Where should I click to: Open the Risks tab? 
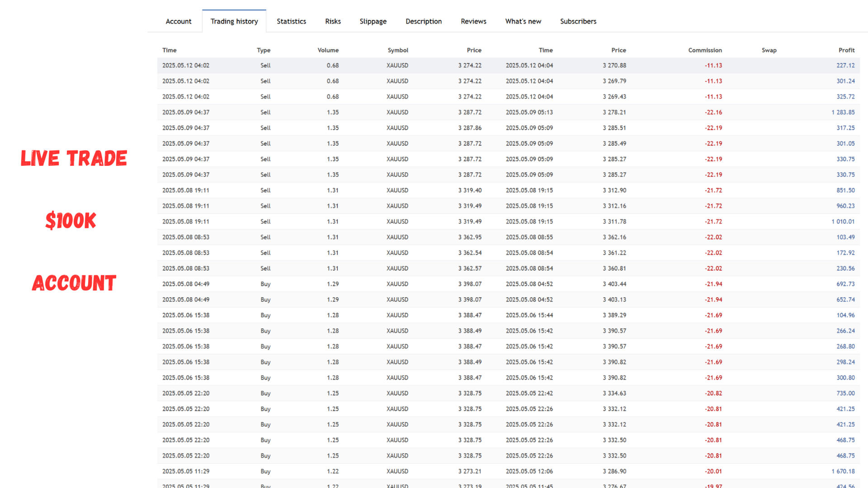333,21
